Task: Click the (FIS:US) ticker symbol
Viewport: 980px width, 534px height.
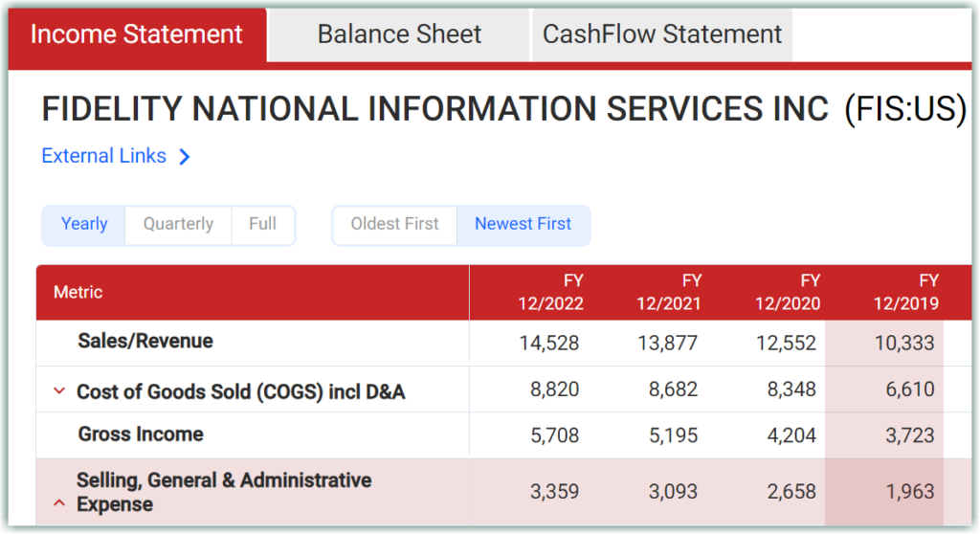Action: click(x=905, y=109)
